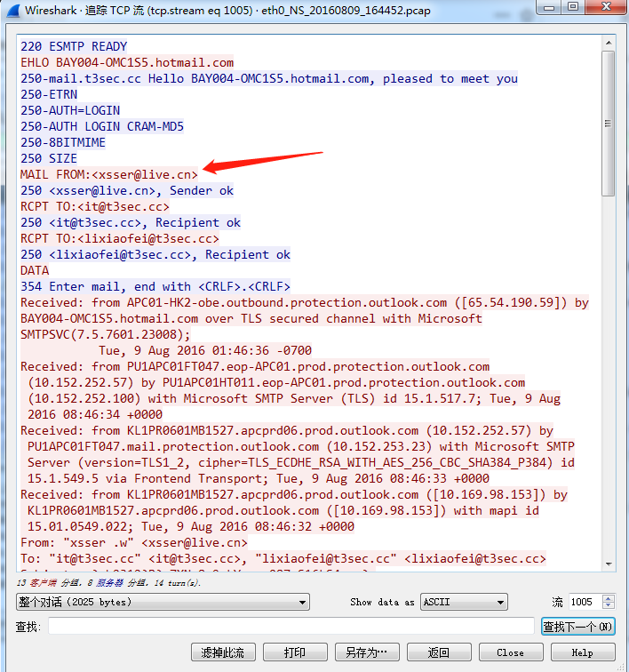The height and width of the screenshot is (672, 629).
Task: Click the 'From: "xsser .w" <xsser@live.cn>' header
Action: (133, 543)
